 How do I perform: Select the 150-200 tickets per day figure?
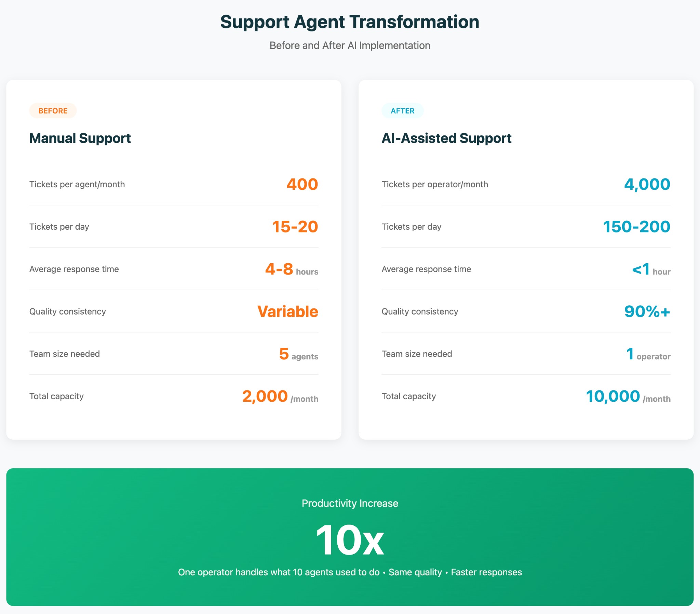(x=636, y=226)
